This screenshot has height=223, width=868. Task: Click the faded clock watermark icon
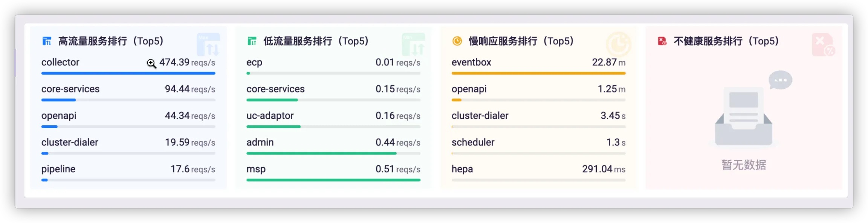coord(618,45)
